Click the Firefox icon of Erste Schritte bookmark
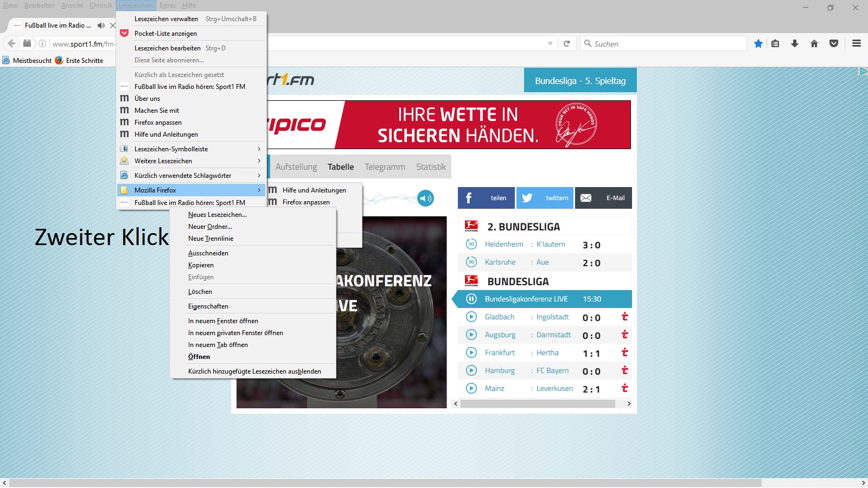 pyautogui.click(x=59, y=60)
